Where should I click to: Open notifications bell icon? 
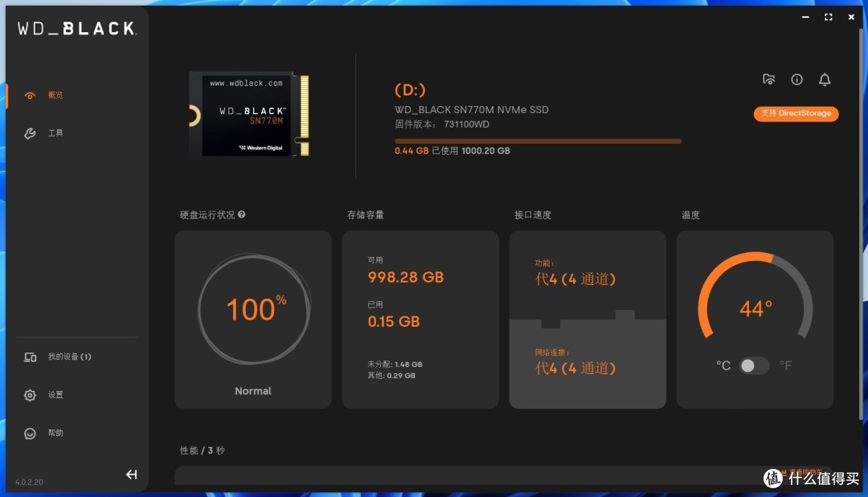coord(825,79)
